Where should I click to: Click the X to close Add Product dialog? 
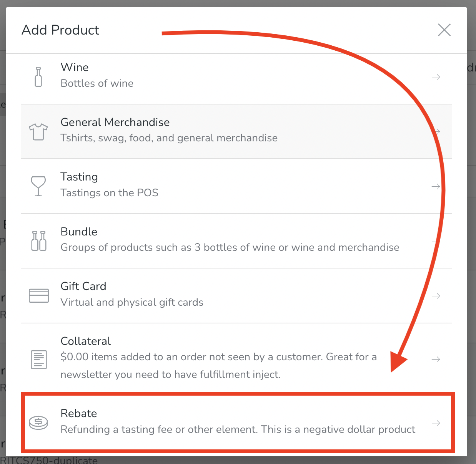444,30
